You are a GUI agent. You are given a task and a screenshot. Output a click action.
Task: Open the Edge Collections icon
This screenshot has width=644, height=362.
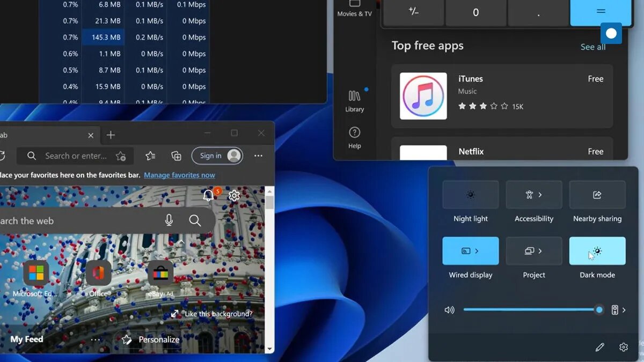pos(176,156)
